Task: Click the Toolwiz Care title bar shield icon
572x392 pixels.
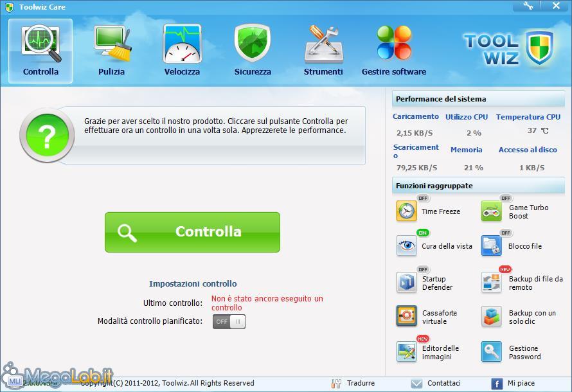Action: pyautogui.click(x=9, y=7)
